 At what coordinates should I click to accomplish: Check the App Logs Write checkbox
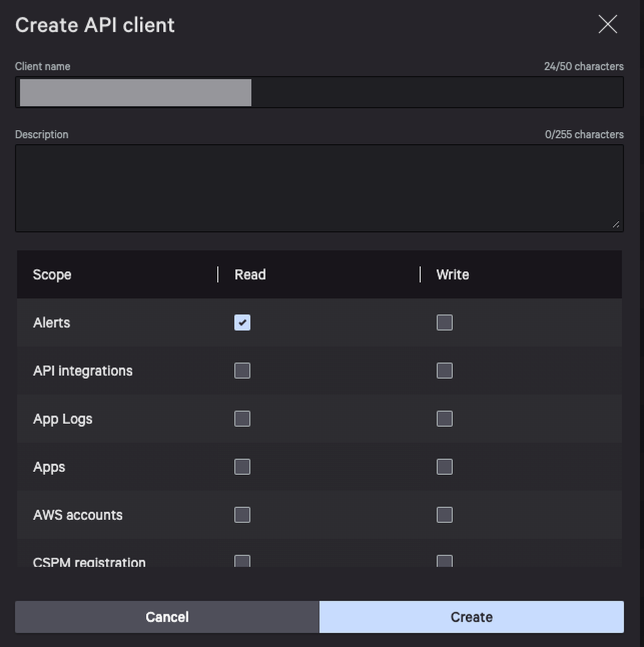click(x=445, y=419)
